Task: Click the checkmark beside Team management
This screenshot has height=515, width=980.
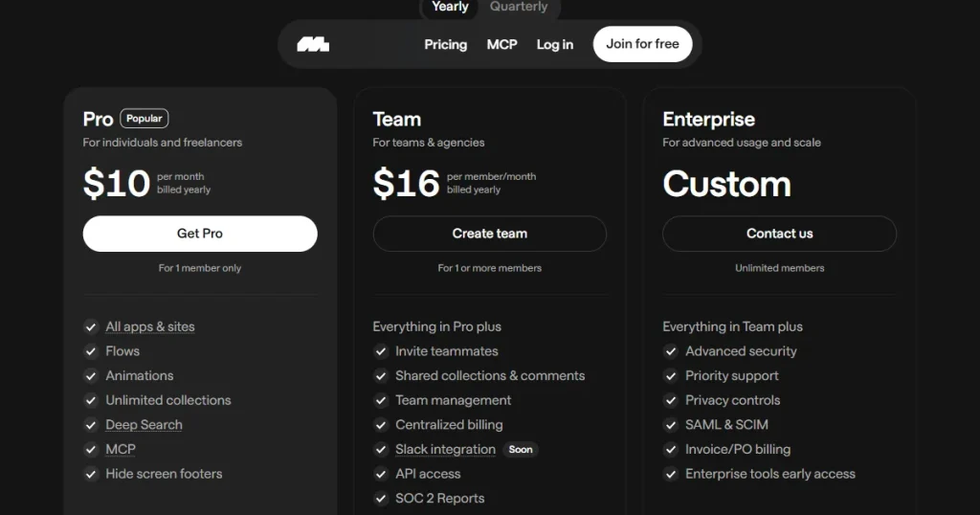Action: [381, 400]
